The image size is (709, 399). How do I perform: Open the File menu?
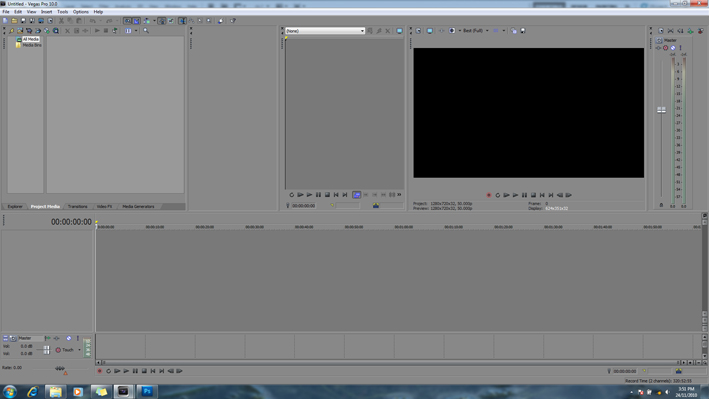(6, 12)
